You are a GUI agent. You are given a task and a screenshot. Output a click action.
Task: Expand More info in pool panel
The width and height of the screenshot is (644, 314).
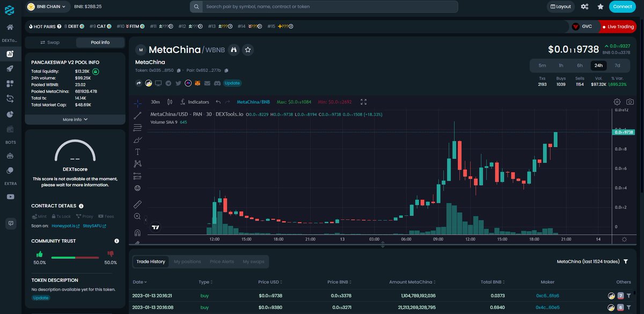point(75,119)
